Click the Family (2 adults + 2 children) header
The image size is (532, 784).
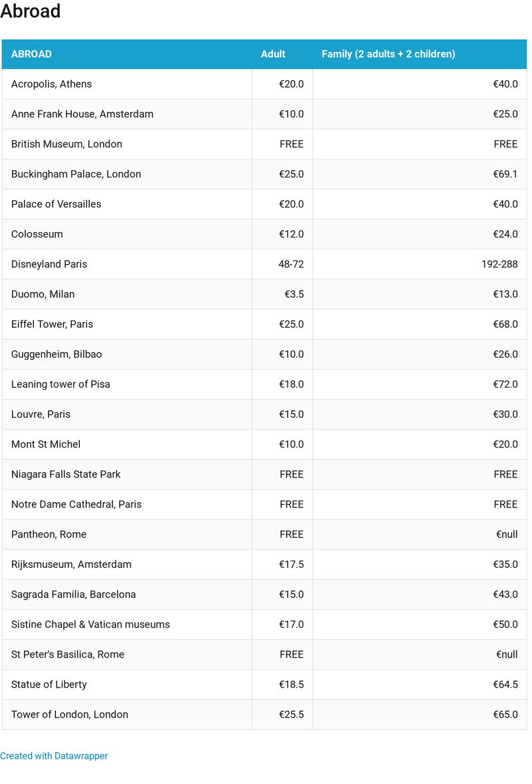click(388, 54)
